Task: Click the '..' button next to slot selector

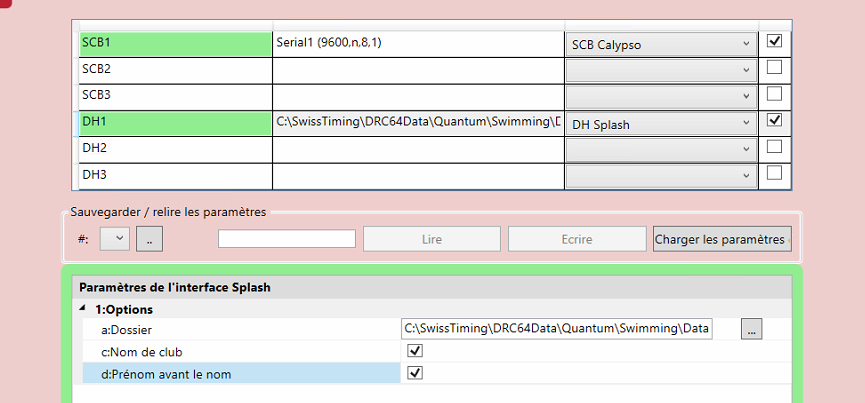Action: tap(149, 239)
